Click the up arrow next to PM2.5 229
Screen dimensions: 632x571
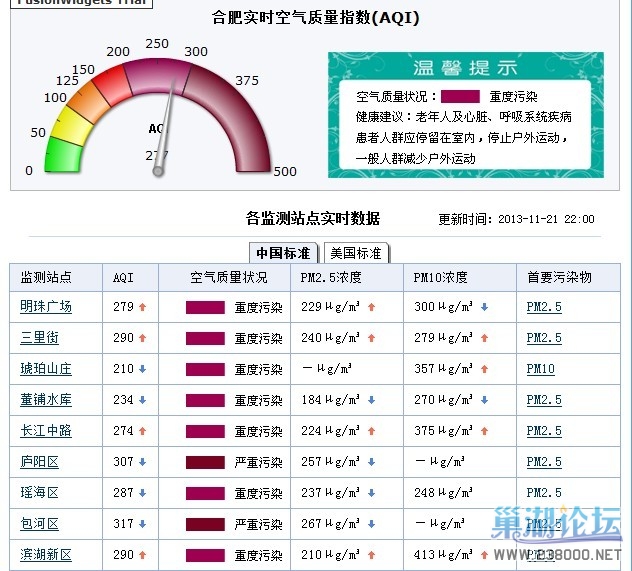tap(372, 307)
